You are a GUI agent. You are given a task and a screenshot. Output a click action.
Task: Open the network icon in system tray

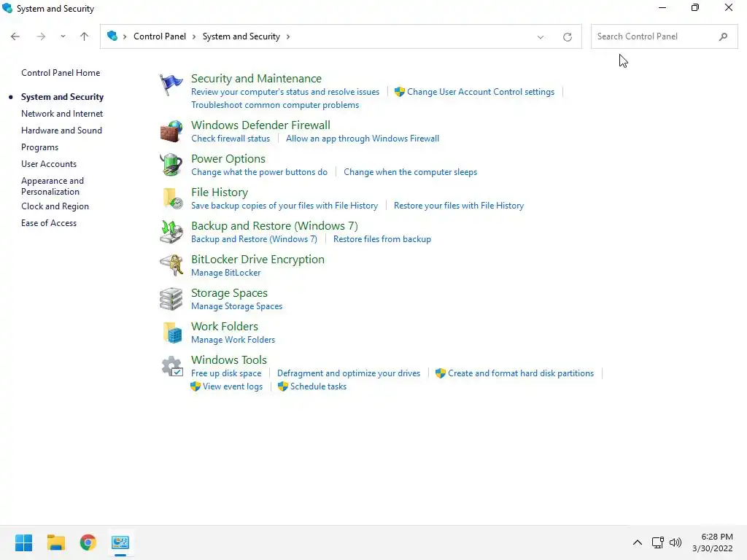pos(658,542)
